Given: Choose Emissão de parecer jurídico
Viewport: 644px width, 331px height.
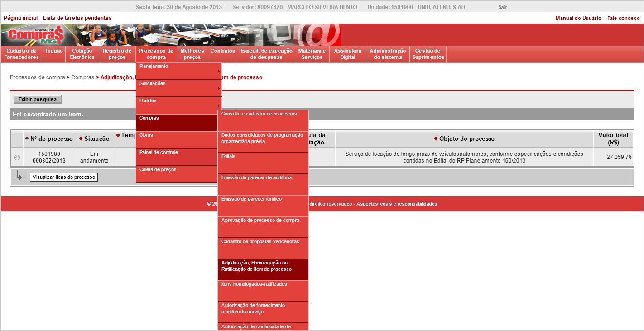Looking at the screenshot, I should tap(263, 206).
